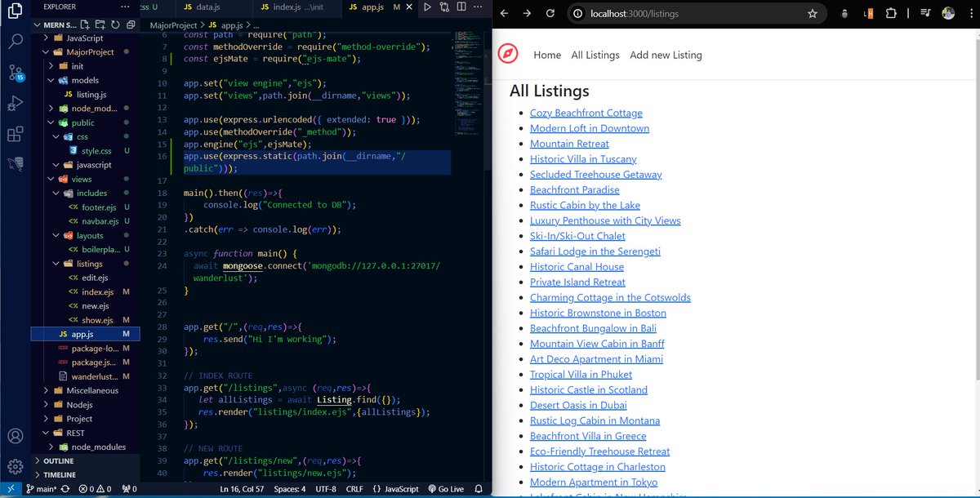
Task: Open the Manage gear icon
Action: [15, 467]
